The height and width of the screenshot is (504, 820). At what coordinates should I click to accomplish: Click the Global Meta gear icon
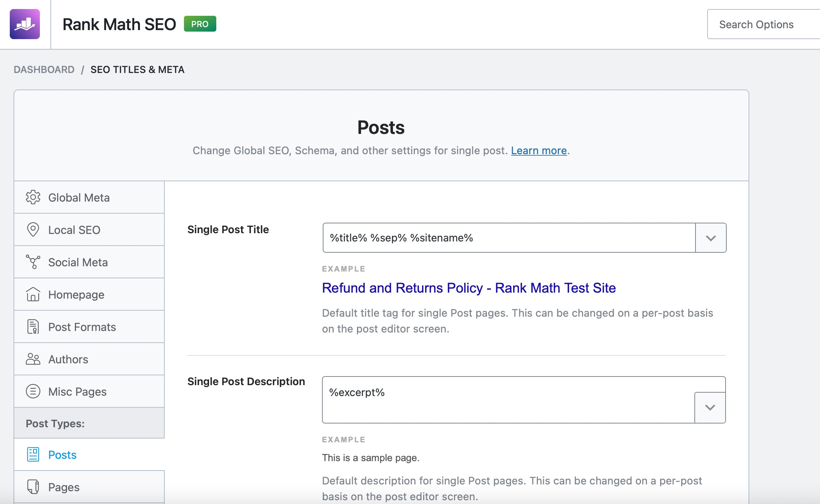click(x=33, y=197)
